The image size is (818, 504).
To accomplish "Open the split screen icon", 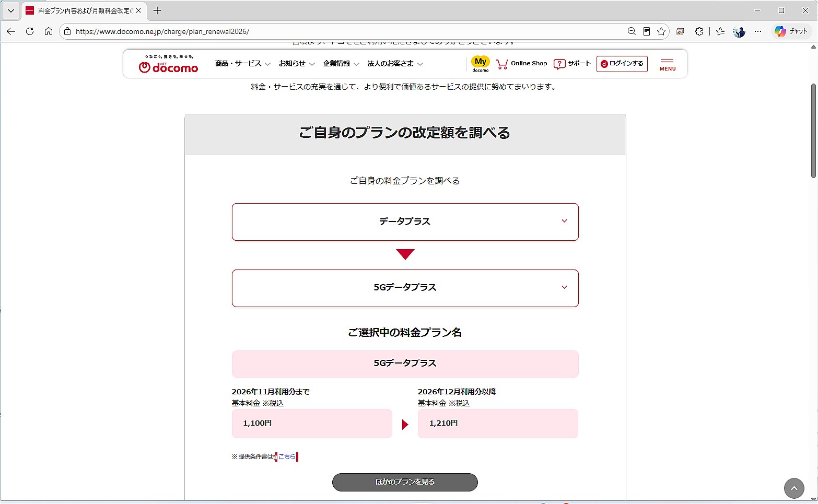I will [x=680, y=31].
